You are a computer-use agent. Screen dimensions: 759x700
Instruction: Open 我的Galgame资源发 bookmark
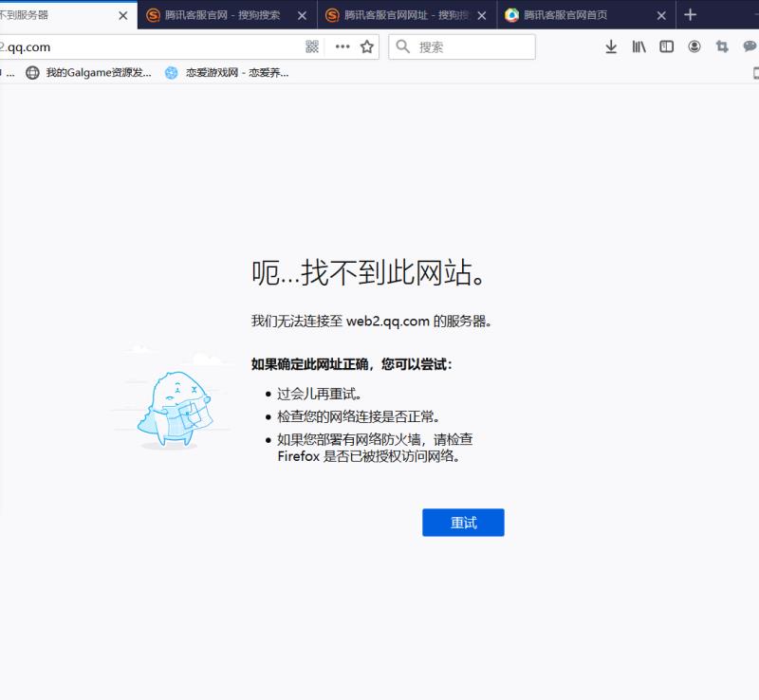(88, 73)
